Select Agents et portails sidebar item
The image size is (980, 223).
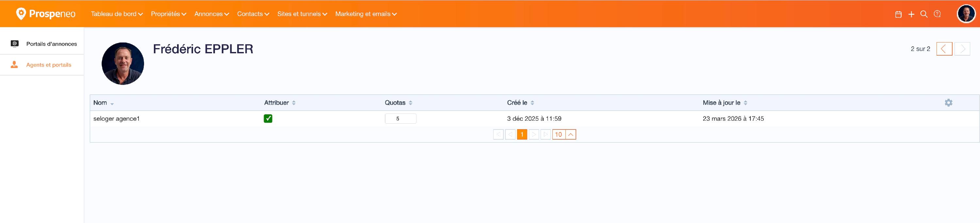click(42, 65)
